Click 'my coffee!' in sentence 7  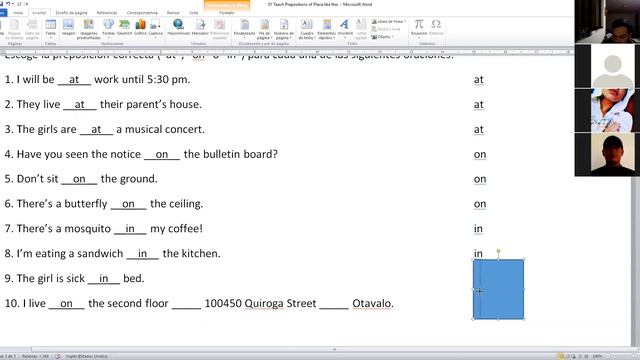coord(176,229)
